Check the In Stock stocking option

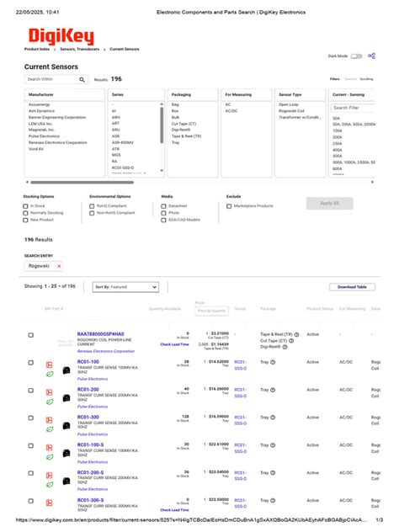coord(25,206)
